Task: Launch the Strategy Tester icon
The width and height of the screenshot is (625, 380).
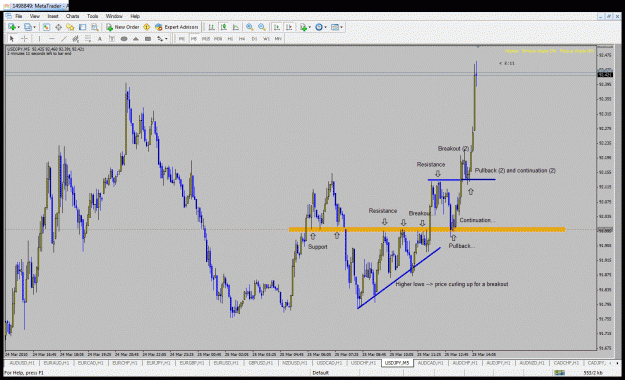Action: tap(94, 27)
